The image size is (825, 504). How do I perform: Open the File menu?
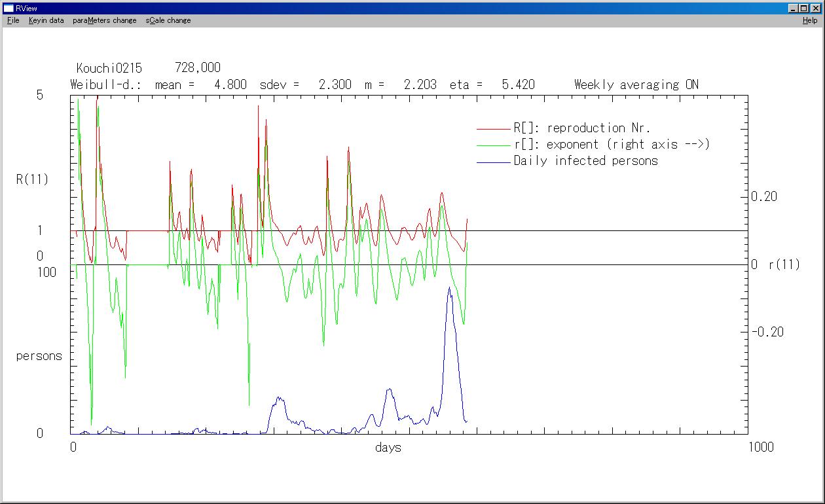click(13, 20)
